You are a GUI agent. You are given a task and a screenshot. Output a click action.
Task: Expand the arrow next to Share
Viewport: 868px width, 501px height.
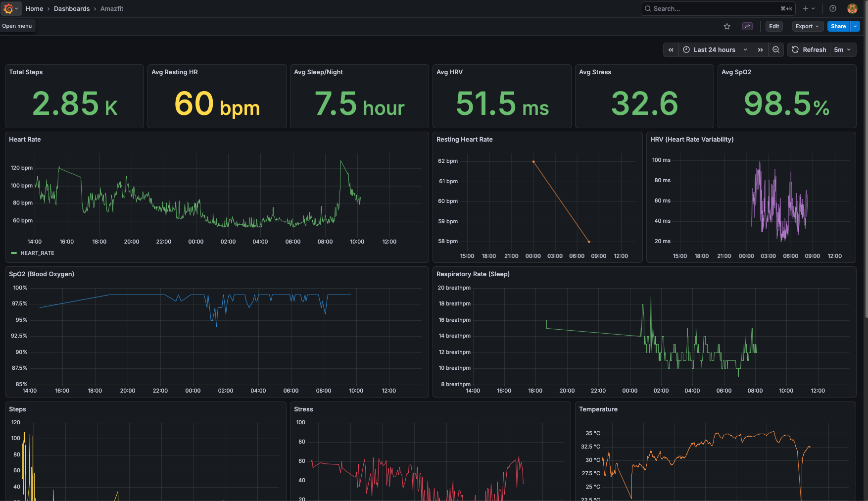tap(855, 27)
